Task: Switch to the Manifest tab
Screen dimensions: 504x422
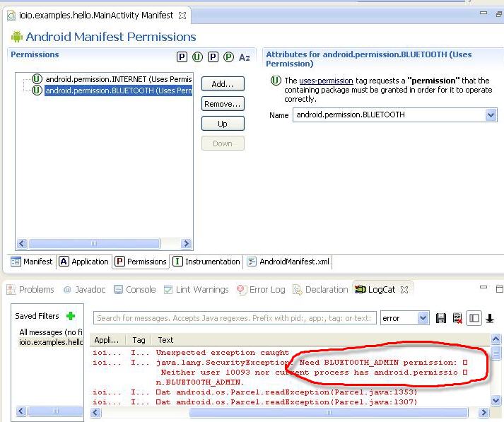Action: point(32,262)
